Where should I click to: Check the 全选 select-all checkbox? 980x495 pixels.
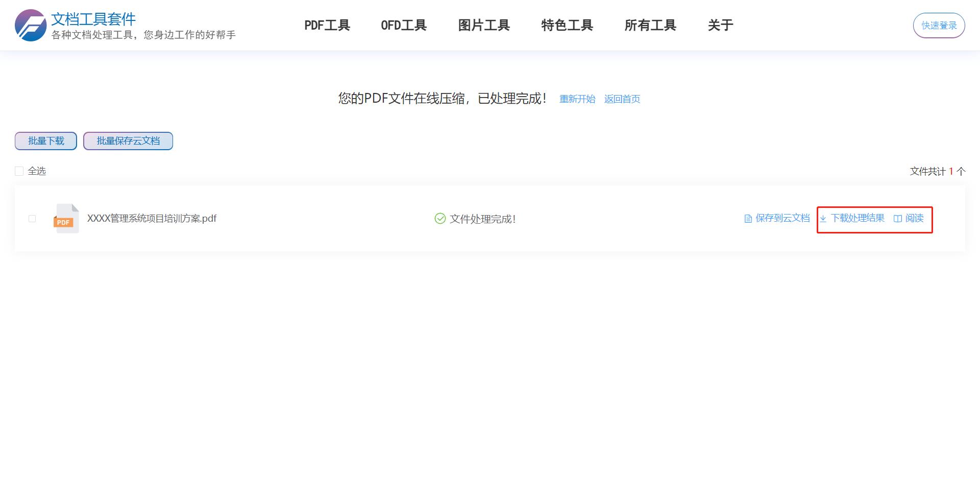click(19, 170)
